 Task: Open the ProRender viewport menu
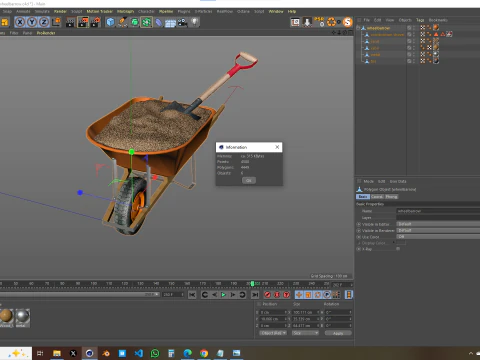tap(46, 33)
